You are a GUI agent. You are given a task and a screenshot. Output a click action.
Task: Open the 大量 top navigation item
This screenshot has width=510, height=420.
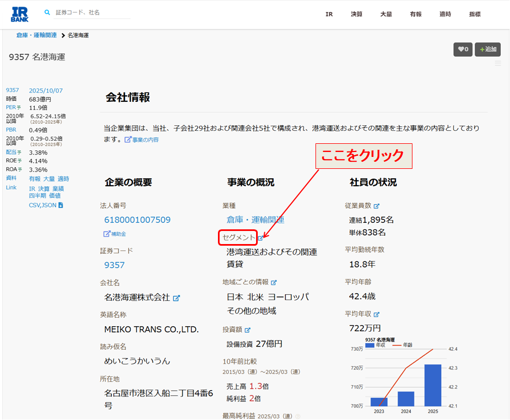coord(386,14)
